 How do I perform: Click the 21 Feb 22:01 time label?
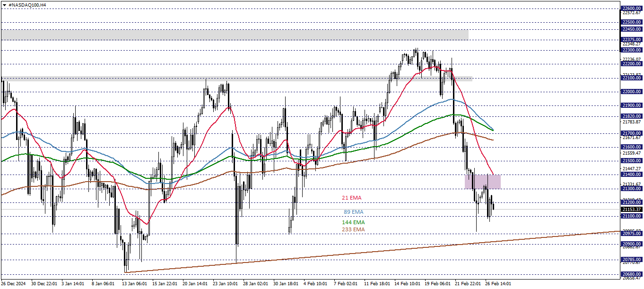(467, 284)
